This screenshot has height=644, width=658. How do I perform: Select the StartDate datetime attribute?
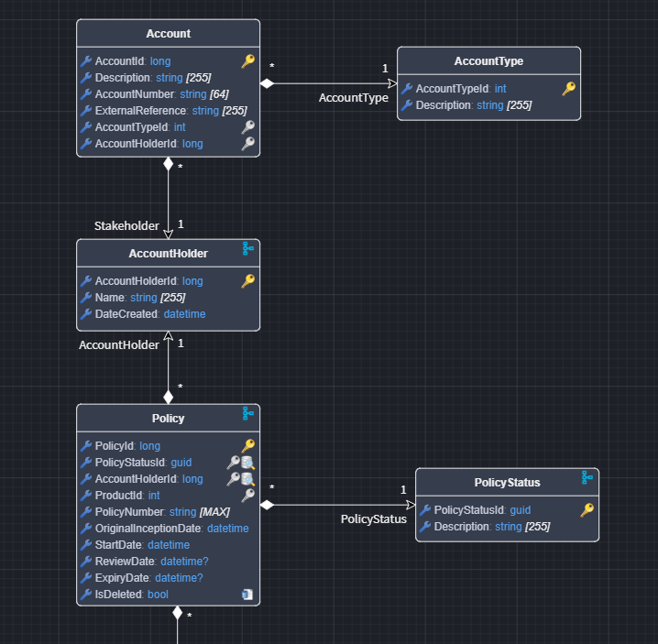[x=142, y=544]
